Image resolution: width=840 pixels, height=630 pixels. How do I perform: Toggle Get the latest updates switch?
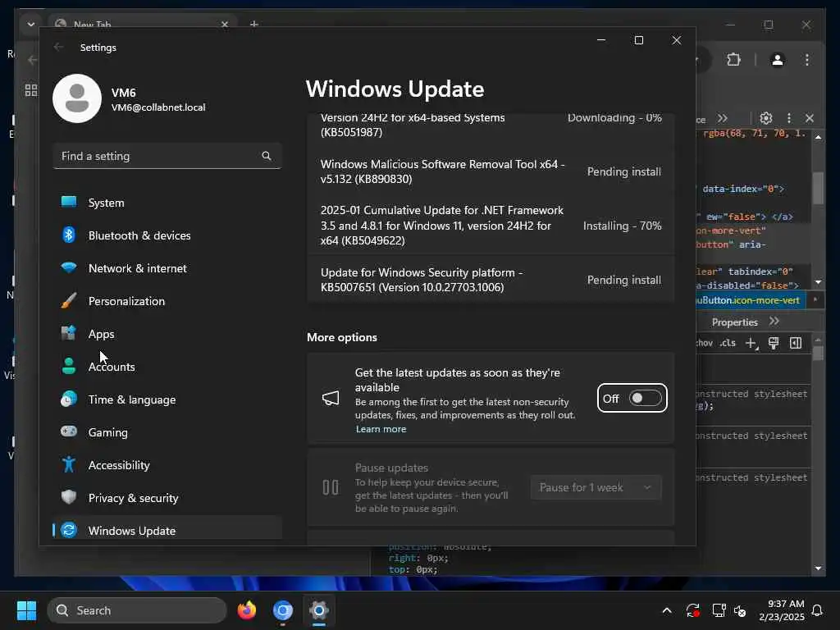[x=645, y=398]
